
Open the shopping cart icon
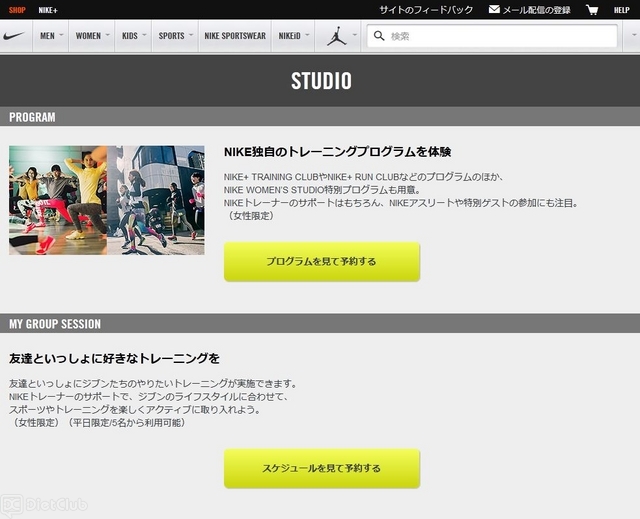(x=592, y=10)
